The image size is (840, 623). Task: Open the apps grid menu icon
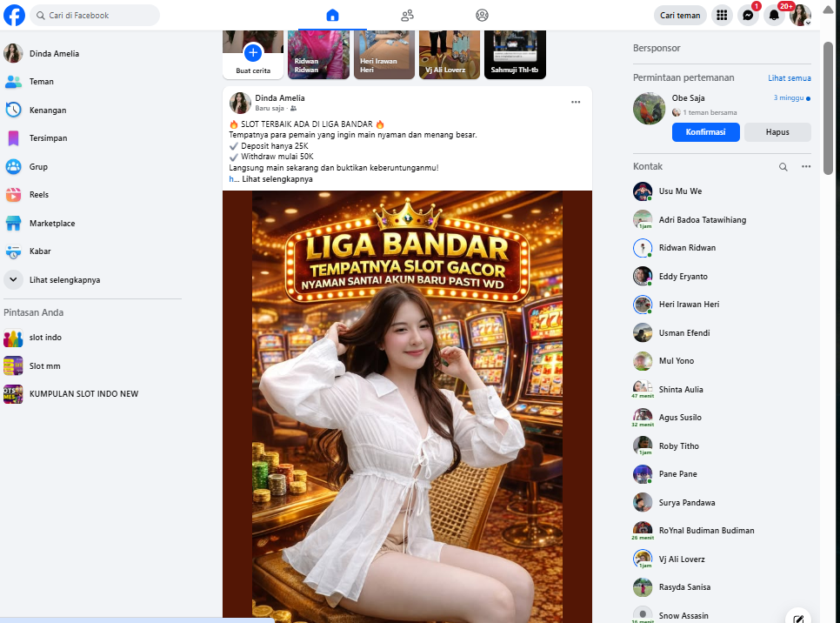coord(722,15)
